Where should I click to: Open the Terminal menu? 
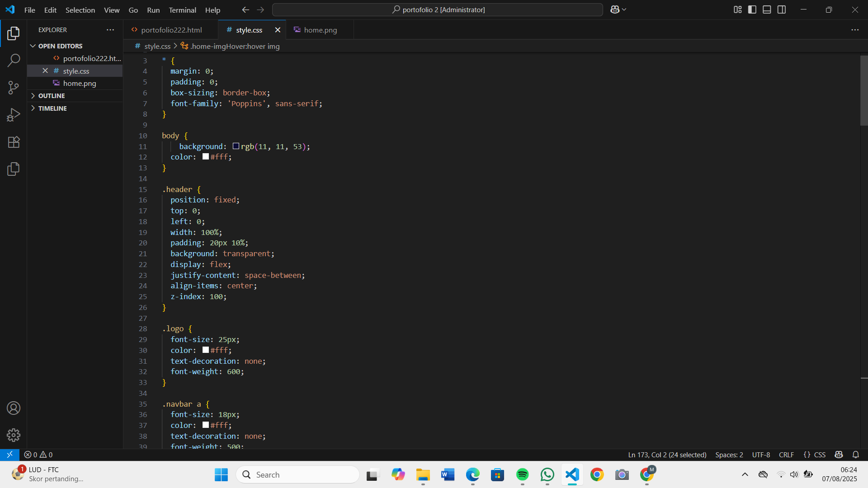click(x=182, y=10)
